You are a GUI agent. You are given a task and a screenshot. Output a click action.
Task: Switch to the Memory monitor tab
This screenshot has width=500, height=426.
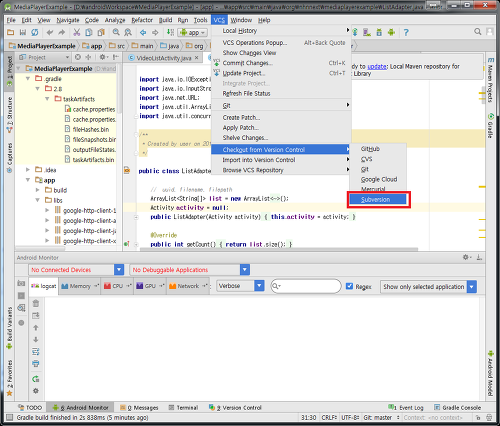(x=80, y=286)
